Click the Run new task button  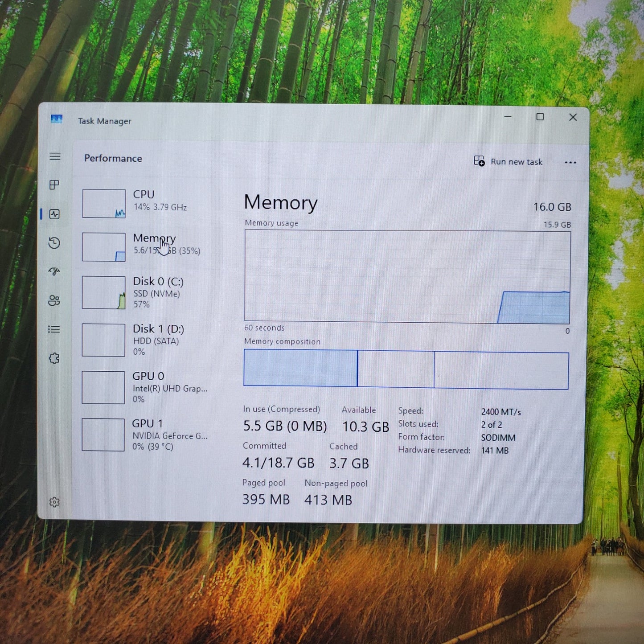click(508, 162)
